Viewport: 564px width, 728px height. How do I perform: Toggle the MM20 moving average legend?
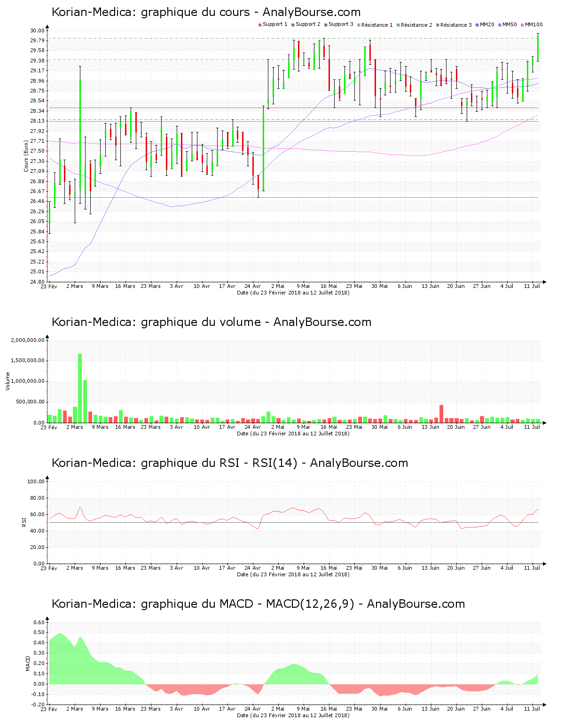pyautogui.click(x=486, y=24)
